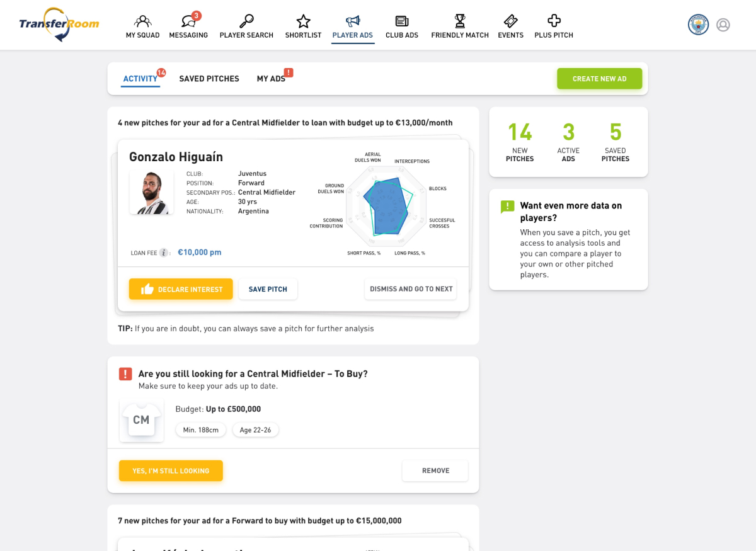Click the Create New Ad button
The width and height of the screenshot is (756, 551).
click(600, 79)
